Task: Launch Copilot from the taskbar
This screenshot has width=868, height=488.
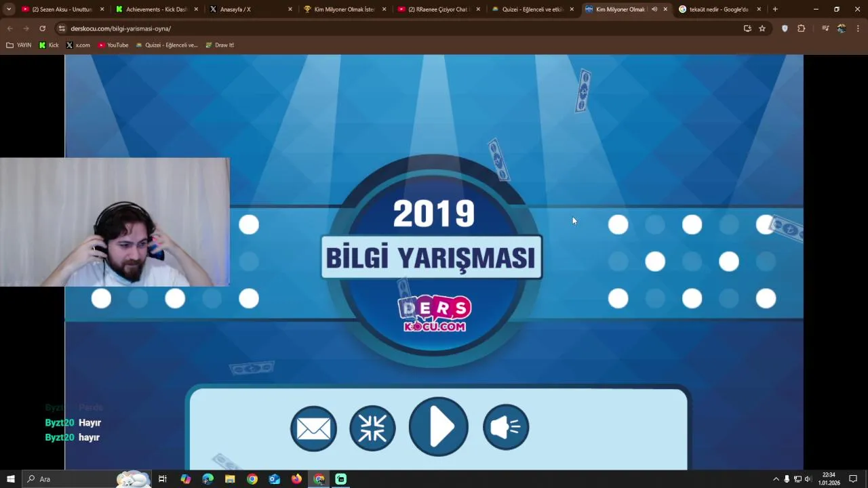Action: coord(186,479)
